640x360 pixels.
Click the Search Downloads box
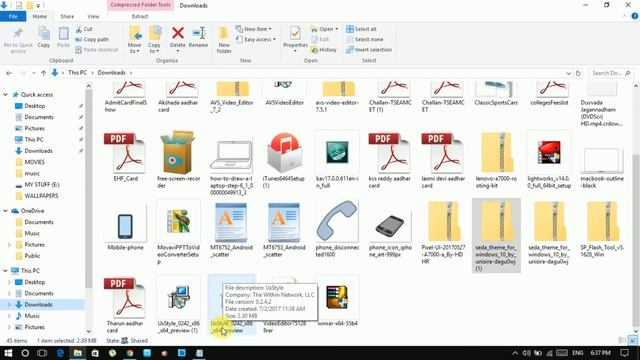pos(611,73)
